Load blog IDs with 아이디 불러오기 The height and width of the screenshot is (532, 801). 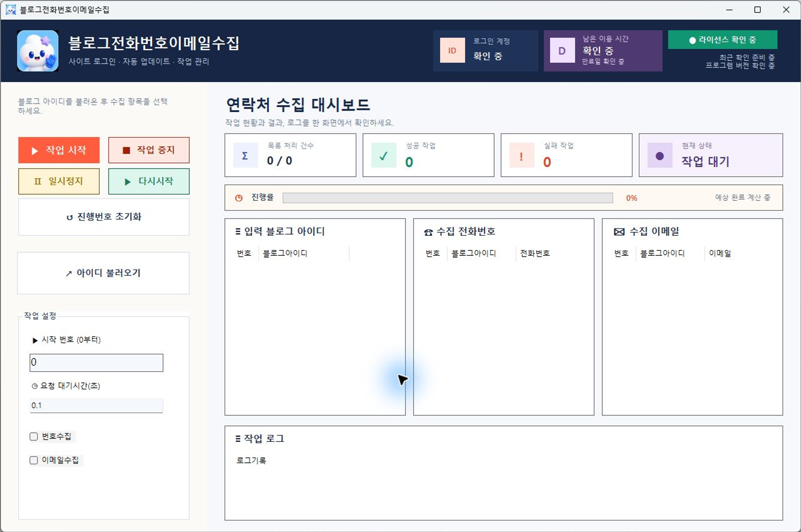[x=103, y=273]
